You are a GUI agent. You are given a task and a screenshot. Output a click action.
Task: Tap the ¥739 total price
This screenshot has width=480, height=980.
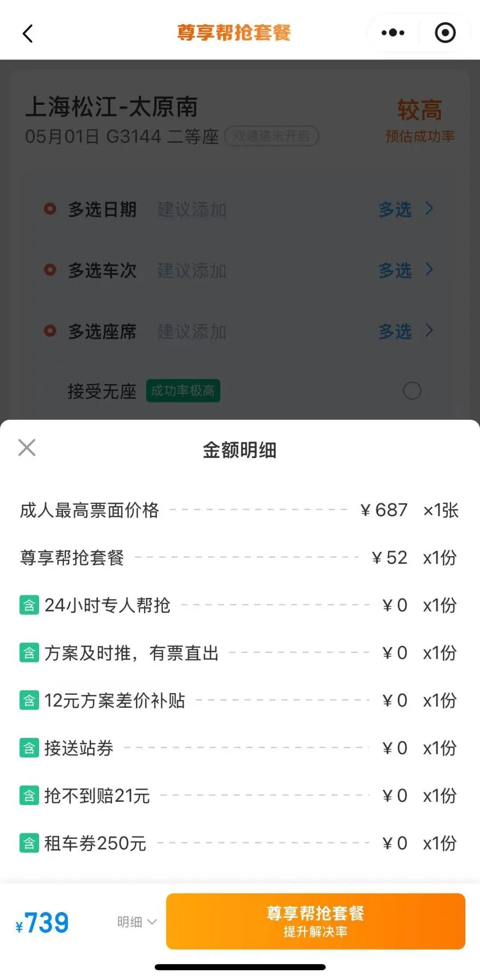point(42,923)
